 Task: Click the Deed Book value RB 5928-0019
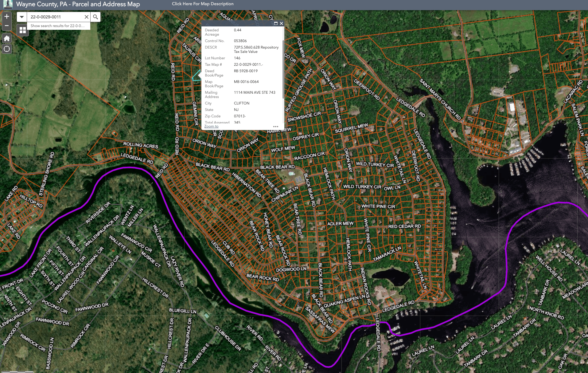[246, 71]
